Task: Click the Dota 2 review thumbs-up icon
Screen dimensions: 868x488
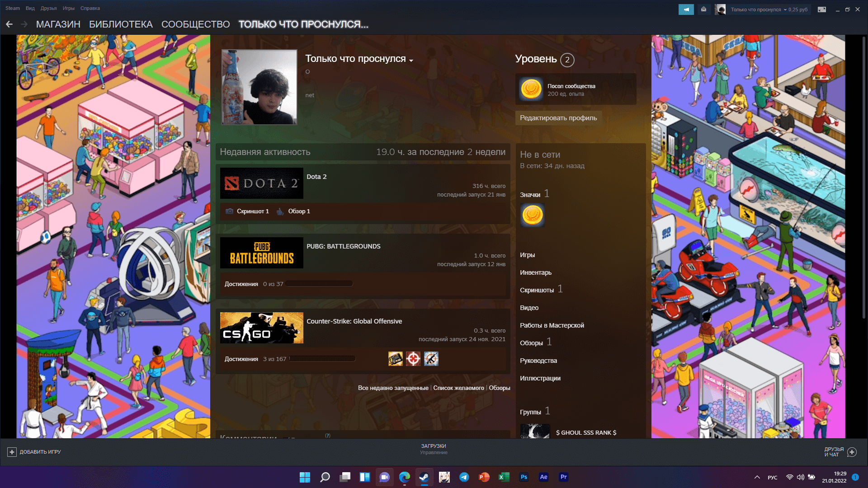Action: click(280, 211)
